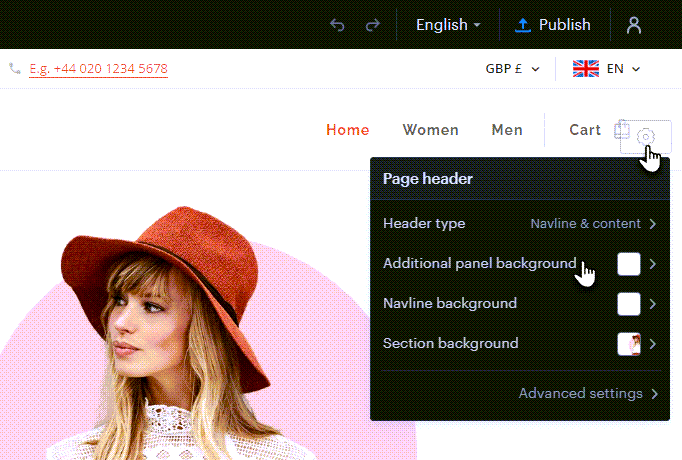Screen dimensions: 682x460
Task: Expand the GBP £ currency selector
Action: point(512,69)
